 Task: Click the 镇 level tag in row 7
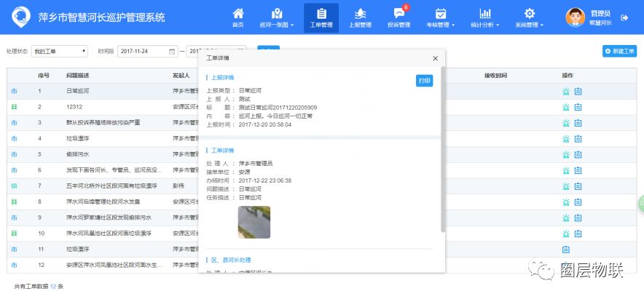pyautogui.click(x=15, y=186)
